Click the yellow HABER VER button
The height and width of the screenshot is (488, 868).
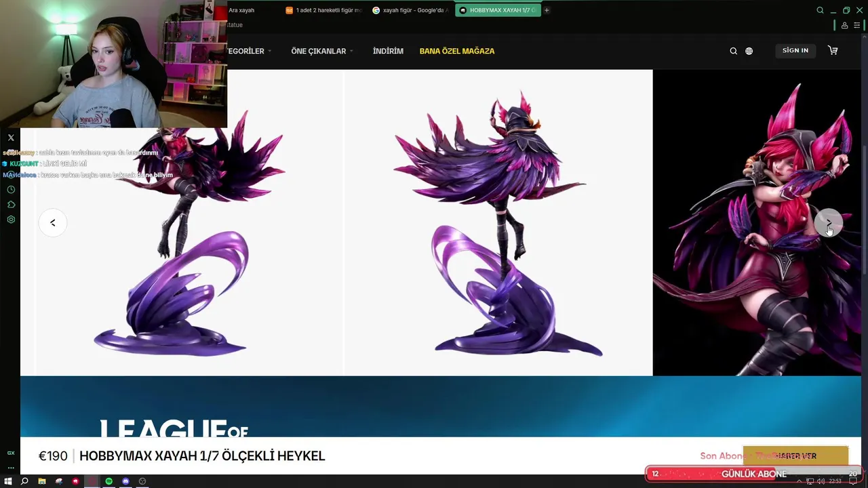click(x=795, y=456)
